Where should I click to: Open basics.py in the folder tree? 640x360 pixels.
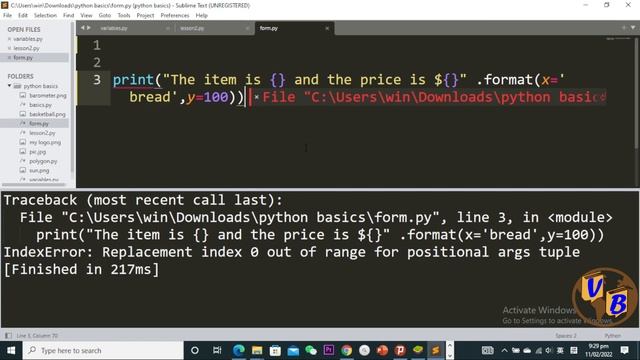[x=40, y=105]
